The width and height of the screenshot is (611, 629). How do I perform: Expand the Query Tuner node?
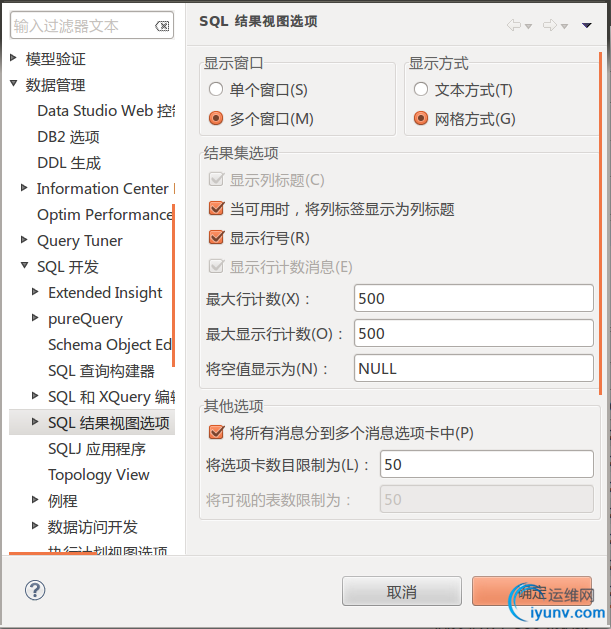click(x=25, y=241)
